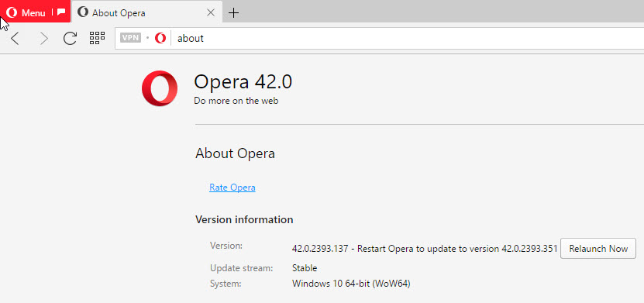
Task: Go back with the back arrow
Action: click(15, 39)
